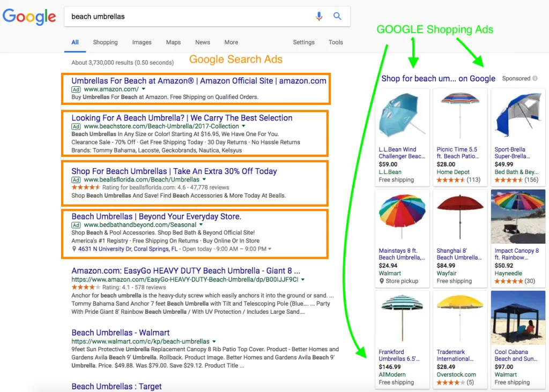Expand the arrow beside beachstore.com ad URL
Screen dimensions: 549x392
[x=243, y=125]
